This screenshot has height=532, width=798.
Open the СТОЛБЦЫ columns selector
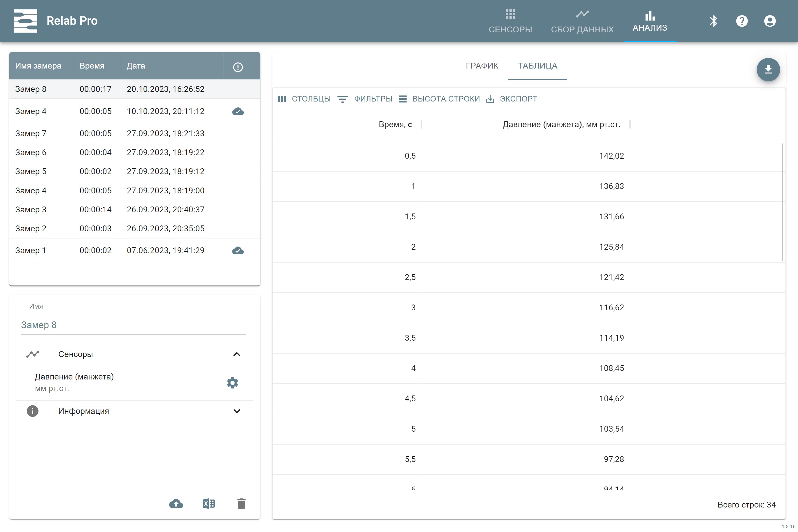pos(304,99)
